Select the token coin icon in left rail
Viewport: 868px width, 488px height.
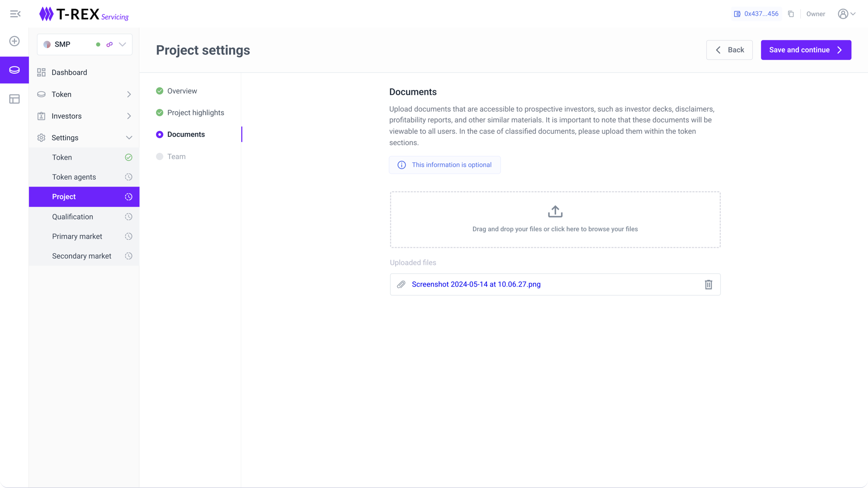14,70
